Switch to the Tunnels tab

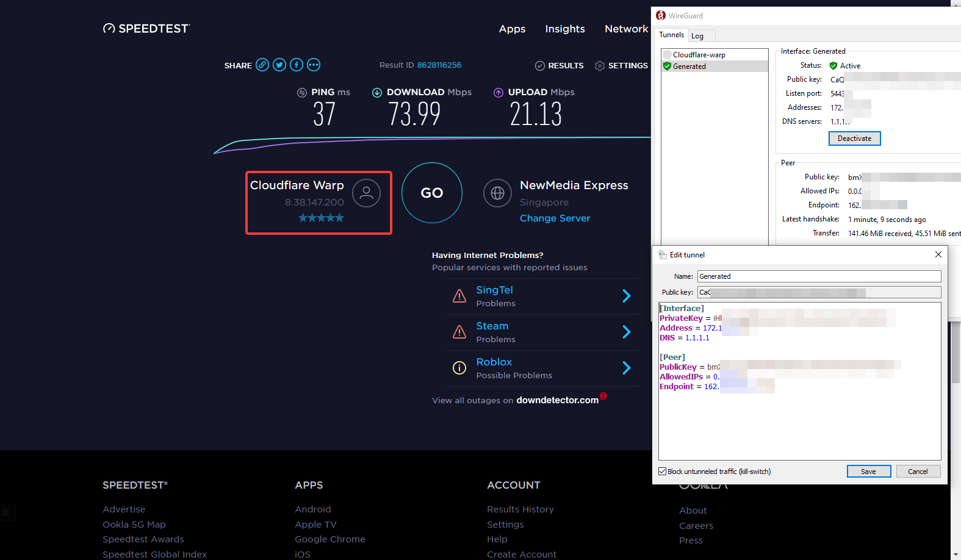[671, 35]
